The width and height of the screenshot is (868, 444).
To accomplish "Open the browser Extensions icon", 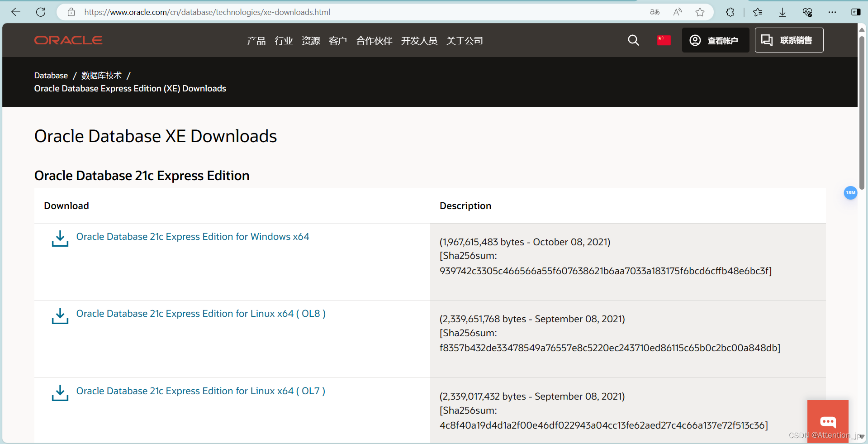I will (x=730, y=12).
